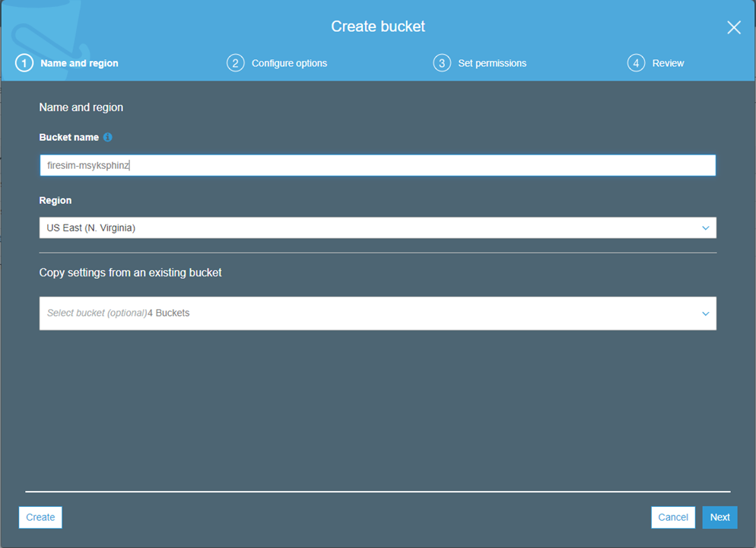Go to Name and region step

coord(79,63)
